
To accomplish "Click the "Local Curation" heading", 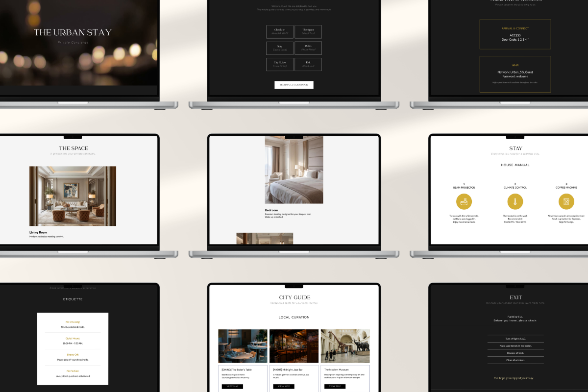I will [294, 318].
